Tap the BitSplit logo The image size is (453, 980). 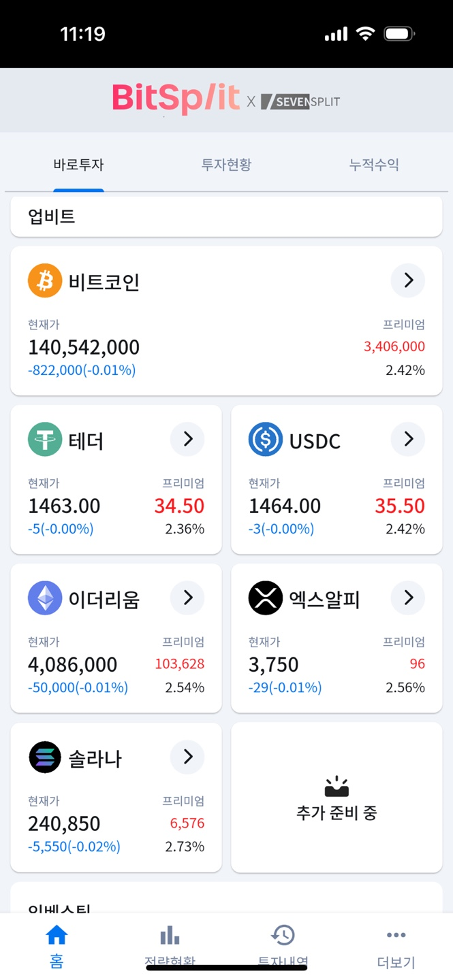coord(174,98)
